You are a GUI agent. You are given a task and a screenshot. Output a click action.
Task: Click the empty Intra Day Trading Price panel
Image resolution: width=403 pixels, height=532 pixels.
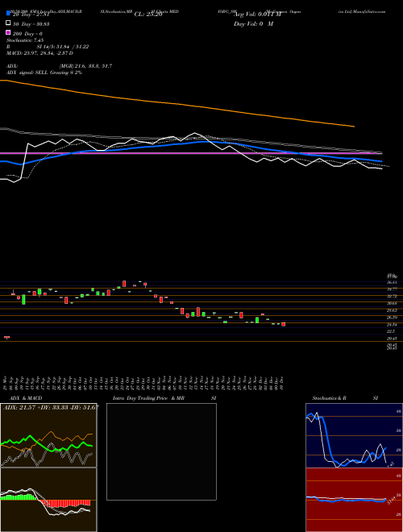click(x=161, y=451)
